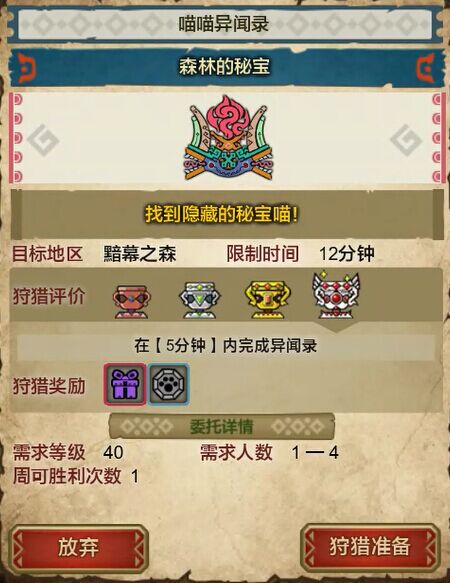This screenshot has width=450, height=583.
Task: Click the 找到隐藏的秘宝喵 objective text
Action: tap(222, 215)
